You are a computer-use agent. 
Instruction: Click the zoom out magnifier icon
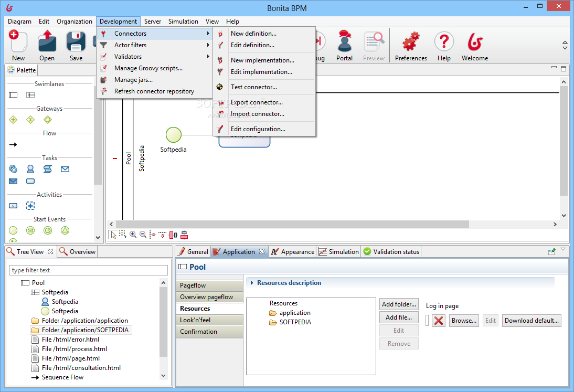[x=143, y=235]
